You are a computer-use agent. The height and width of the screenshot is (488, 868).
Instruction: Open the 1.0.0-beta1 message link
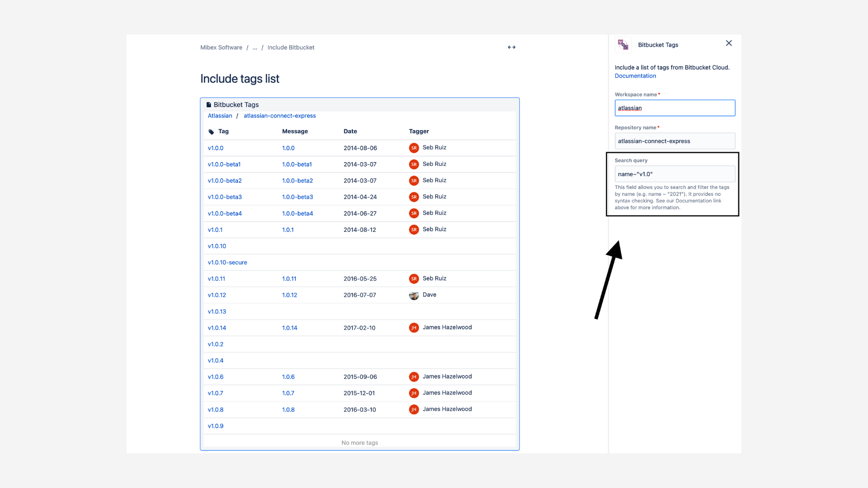coord(297,164)
